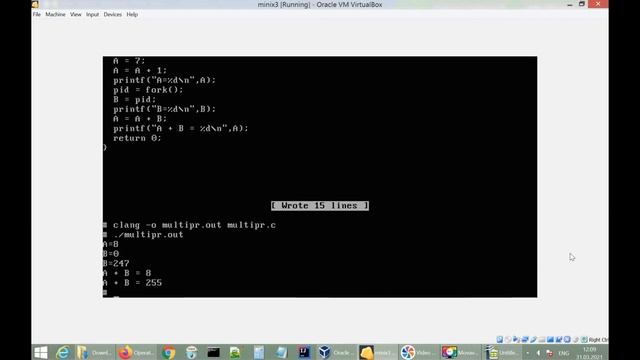Click the network adapter status icon

point(525,340)
